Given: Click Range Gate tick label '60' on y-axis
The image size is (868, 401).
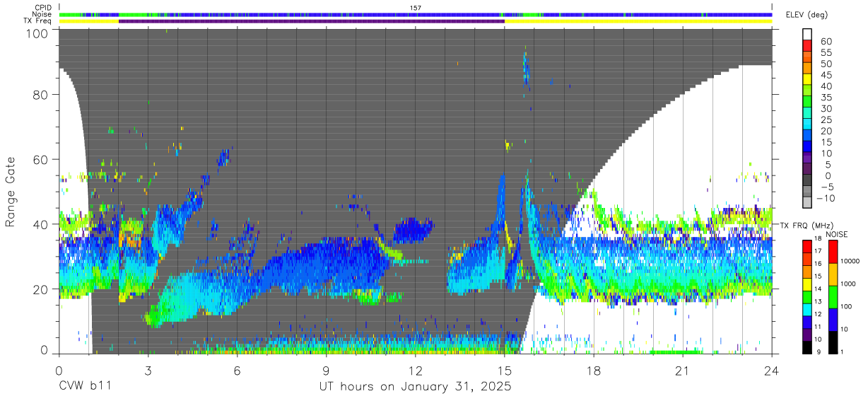Looking at the screenshot, I should pos(41,159).
